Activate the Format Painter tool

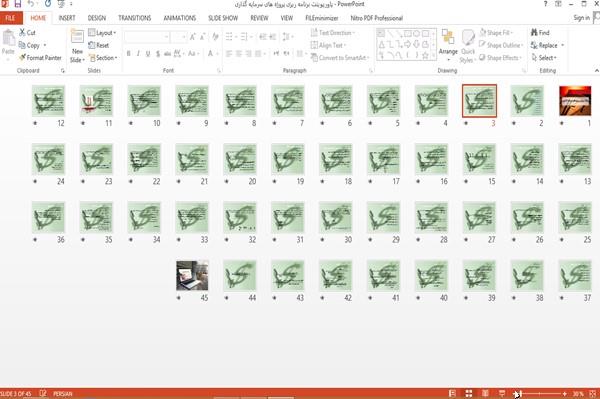tap(40, 58)
